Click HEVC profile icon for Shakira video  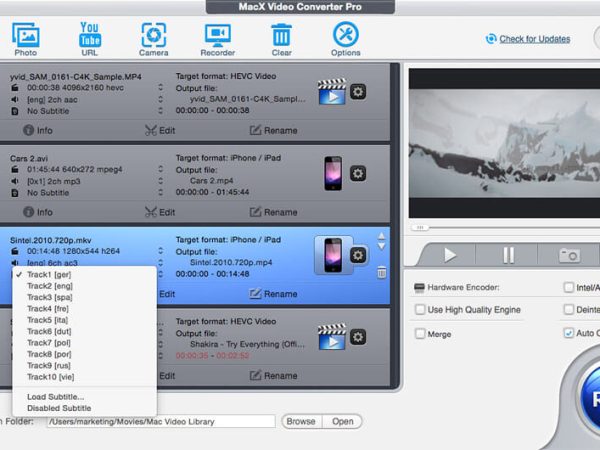click(332, 337)
